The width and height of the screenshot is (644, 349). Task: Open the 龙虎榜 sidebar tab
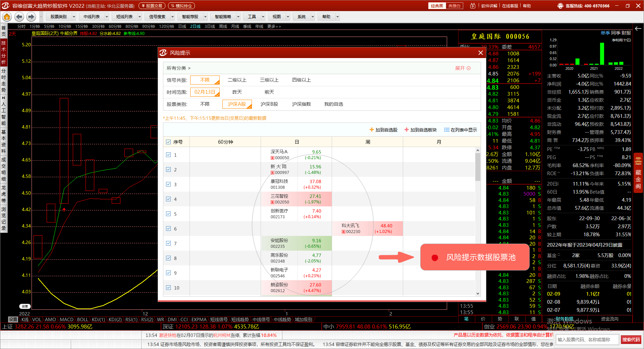click(x=3, y=194)
